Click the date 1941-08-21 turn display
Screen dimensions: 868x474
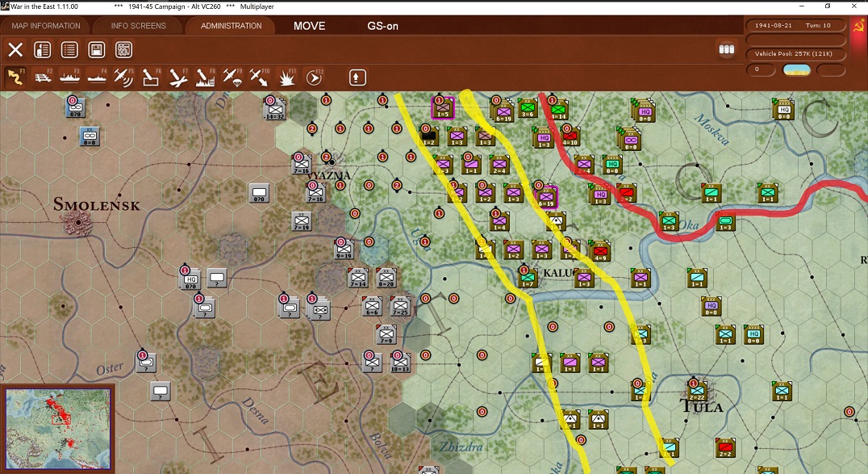795,26
